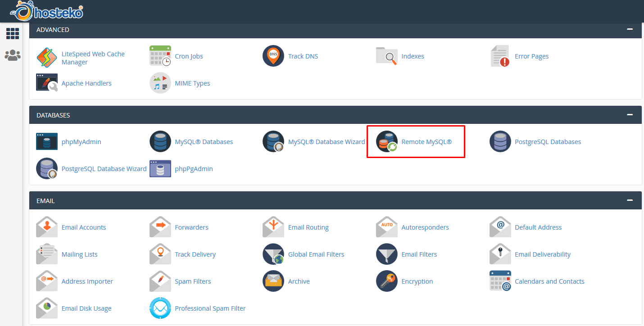Open the phpMyAdmin tool
Image resolution: width=644 pixels, height=326 pixels.
[x=82, y=141]
